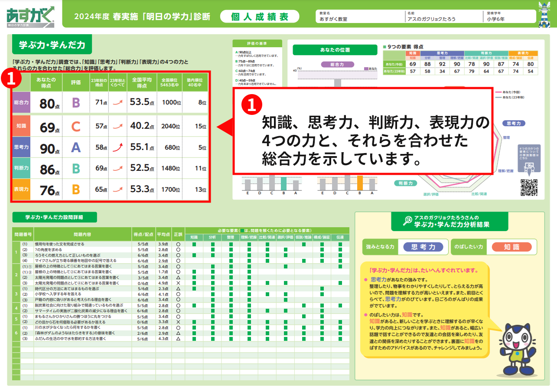Click the 評価の基準 legend header
Viewport: 557px width, 392px height.
pyautogui.click(x=257, y=43)
